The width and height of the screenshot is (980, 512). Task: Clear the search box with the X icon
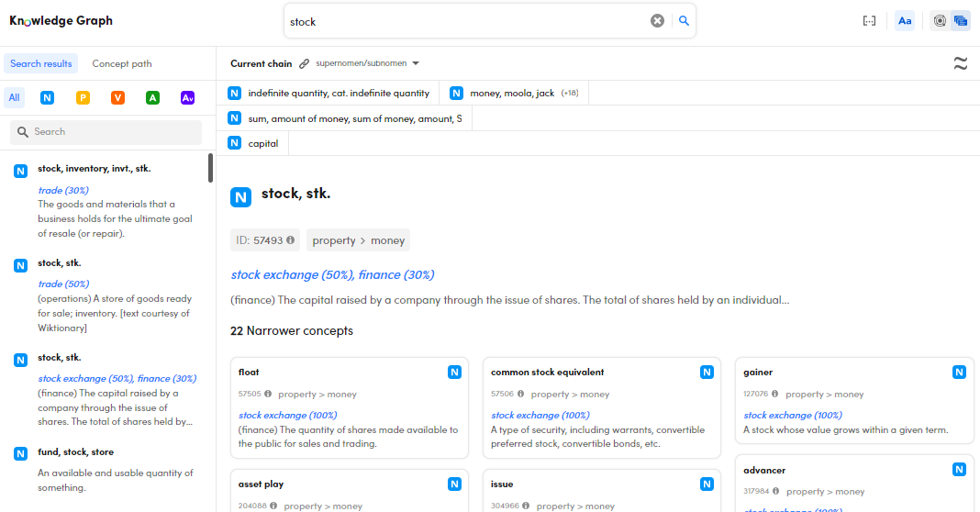pos(657,21)
